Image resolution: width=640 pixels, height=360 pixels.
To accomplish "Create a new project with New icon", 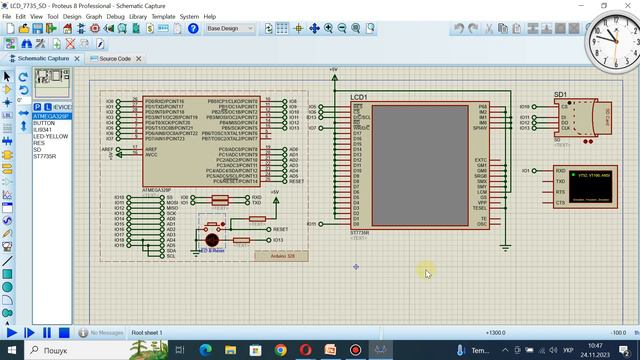I will click(10, 29).
